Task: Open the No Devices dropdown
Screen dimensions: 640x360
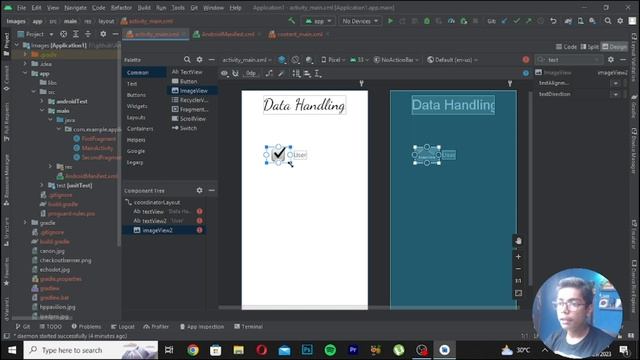Action: coord(360,21)
